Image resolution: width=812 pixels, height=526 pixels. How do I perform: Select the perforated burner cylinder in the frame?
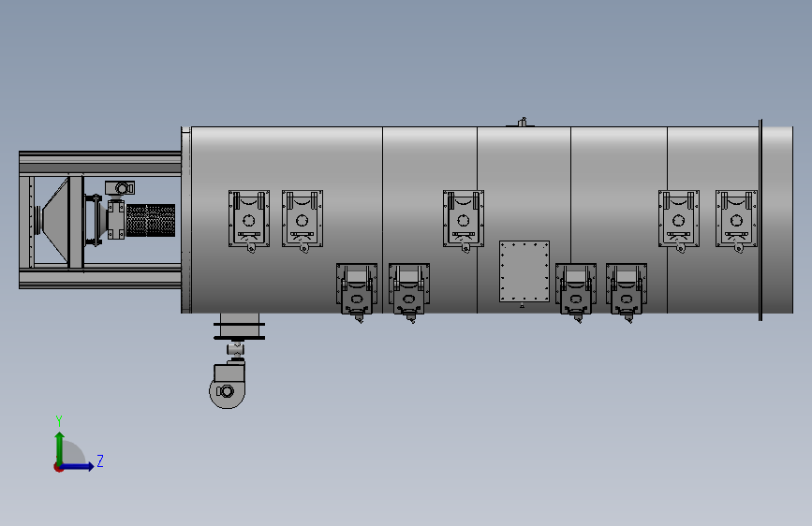tap(151, 220)
